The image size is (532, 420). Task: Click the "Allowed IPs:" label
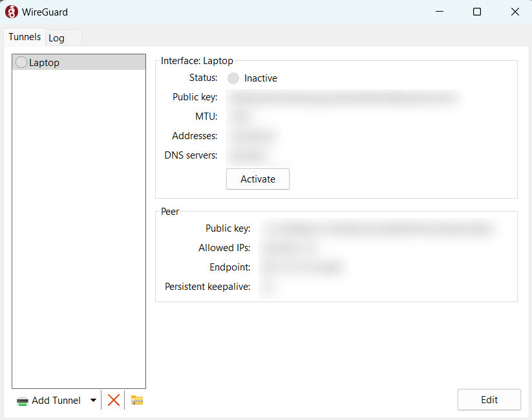click(224, 248)
